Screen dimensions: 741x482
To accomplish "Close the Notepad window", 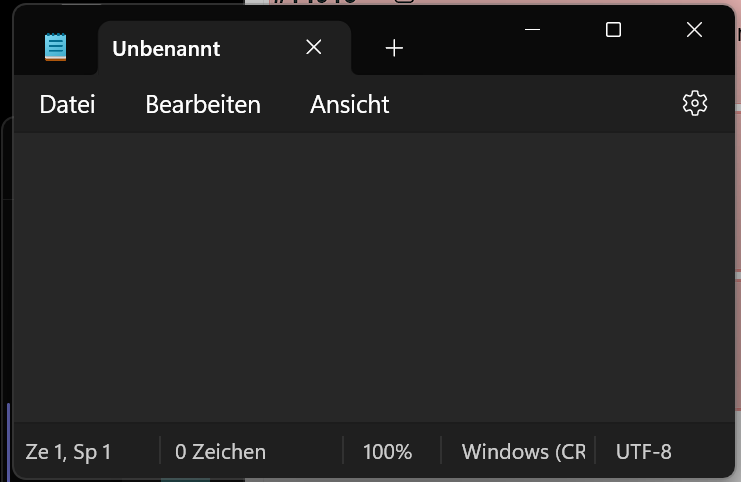I will (694, 30).
